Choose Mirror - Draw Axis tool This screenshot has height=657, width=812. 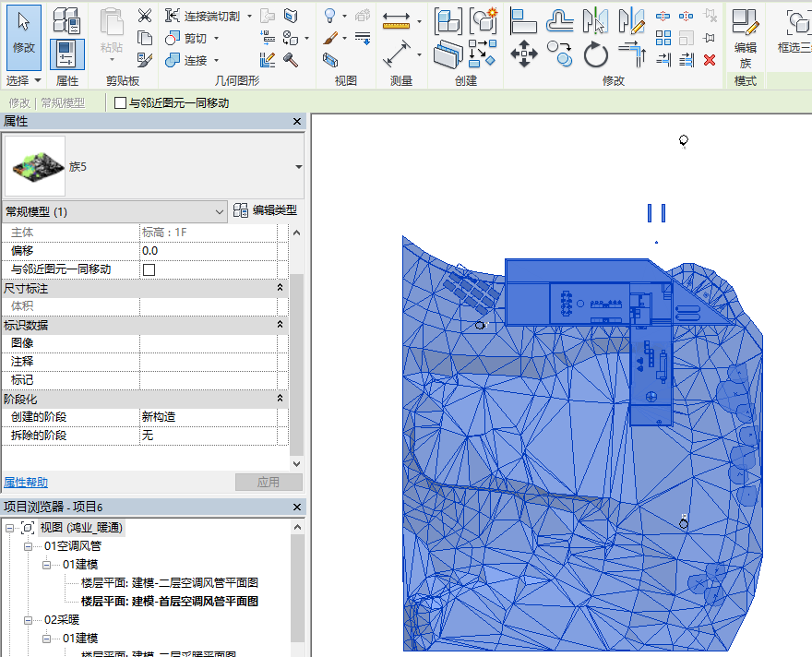tap(631, 21)
